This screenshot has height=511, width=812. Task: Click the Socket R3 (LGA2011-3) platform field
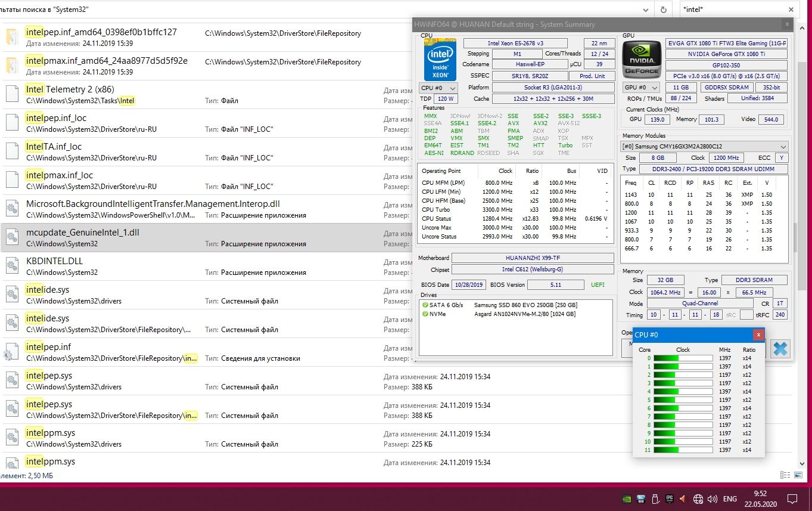[x=553, y=88]
